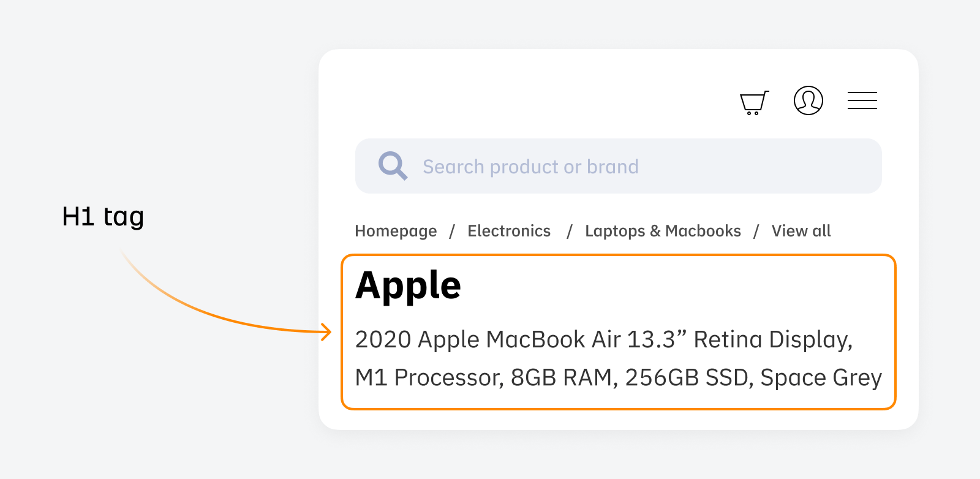The width and height of the screenshot is (980, 479).
Task: Click the bold Apple brand heading
Action: coord(408,285)
